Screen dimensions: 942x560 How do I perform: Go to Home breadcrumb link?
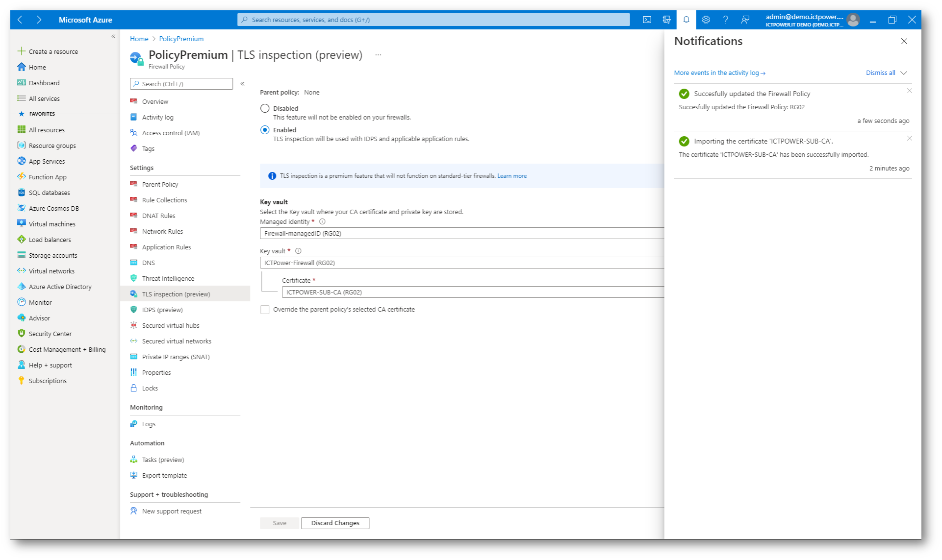139,39
